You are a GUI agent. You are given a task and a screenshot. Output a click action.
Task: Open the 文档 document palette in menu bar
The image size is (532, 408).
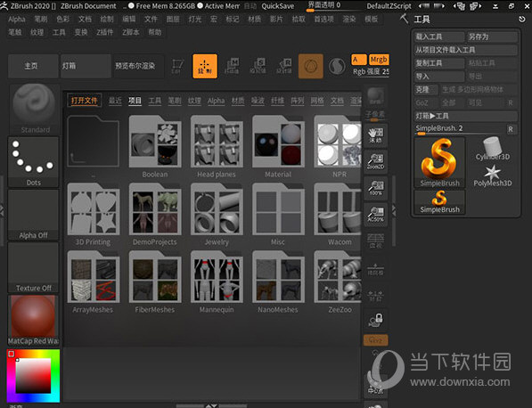[85, 20]
